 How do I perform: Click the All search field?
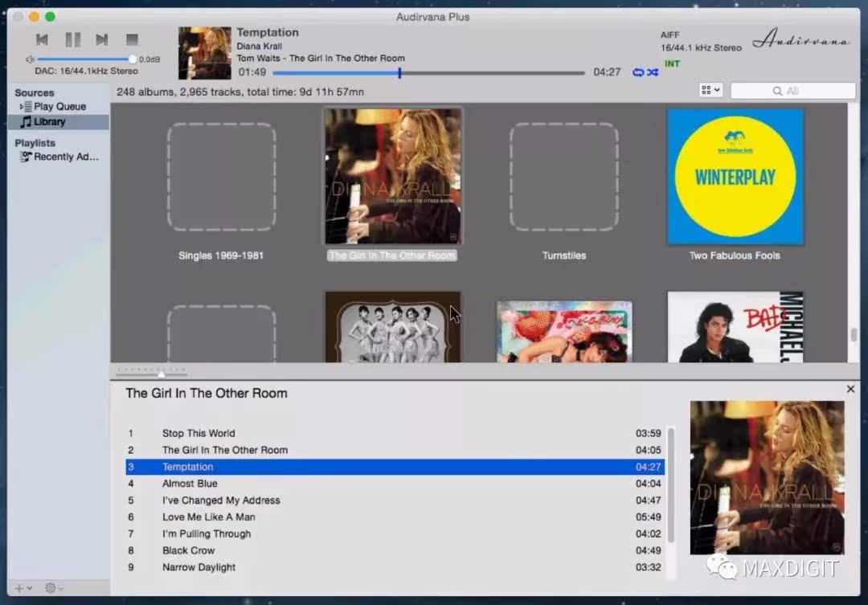[x=792, y=91]
